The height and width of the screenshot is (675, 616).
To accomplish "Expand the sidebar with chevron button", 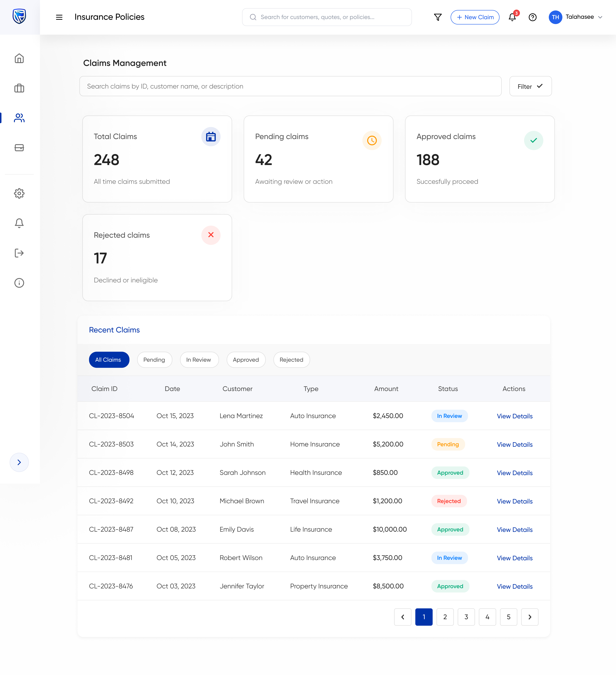I will click(19, 462).
